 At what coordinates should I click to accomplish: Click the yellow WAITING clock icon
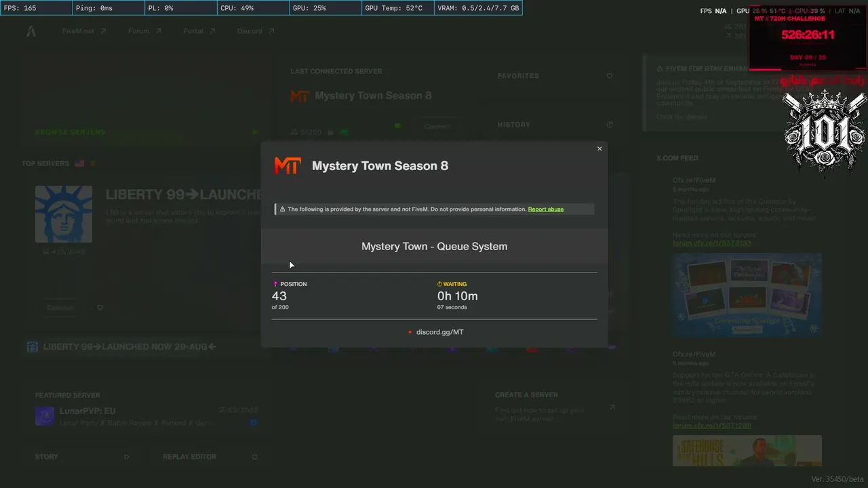coord(439,284)
